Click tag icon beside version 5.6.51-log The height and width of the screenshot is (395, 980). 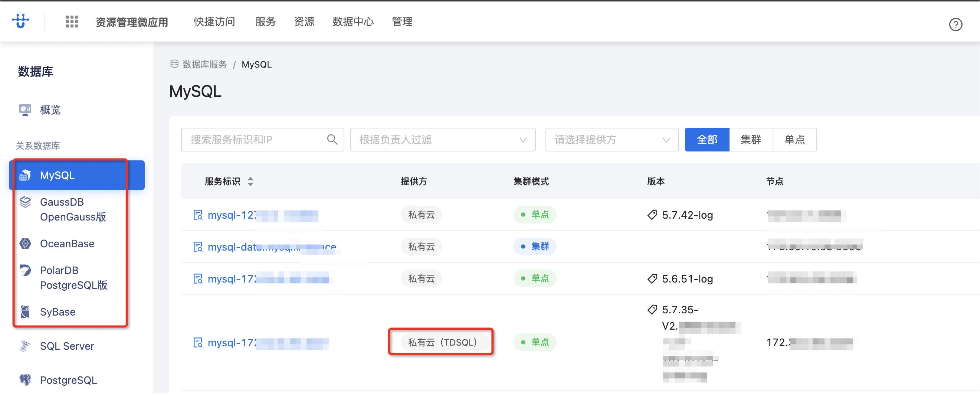[x=652, y=279]
